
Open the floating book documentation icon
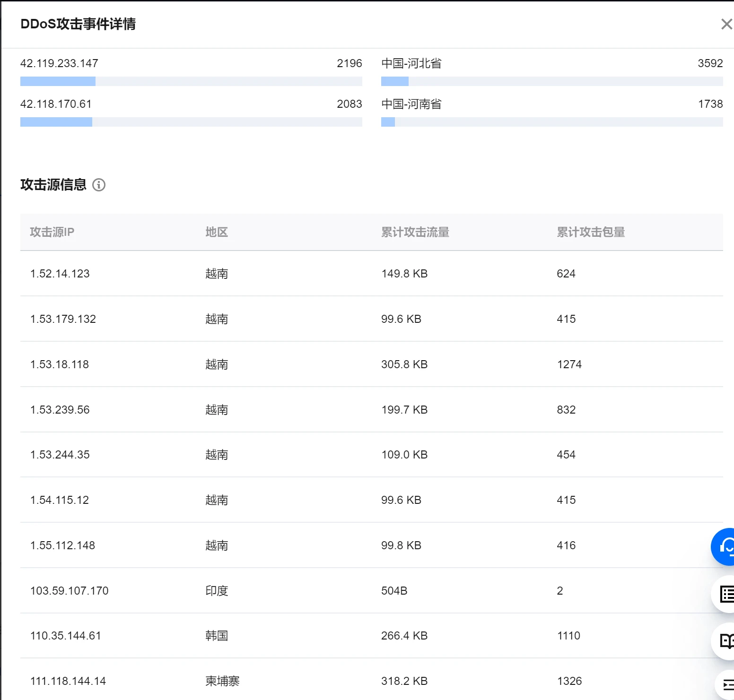725,641
